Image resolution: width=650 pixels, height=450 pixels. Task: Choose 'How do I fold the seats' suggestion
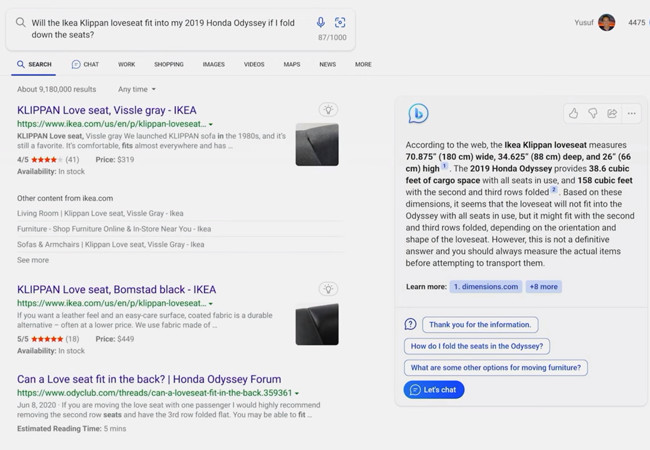coord(477,346)
